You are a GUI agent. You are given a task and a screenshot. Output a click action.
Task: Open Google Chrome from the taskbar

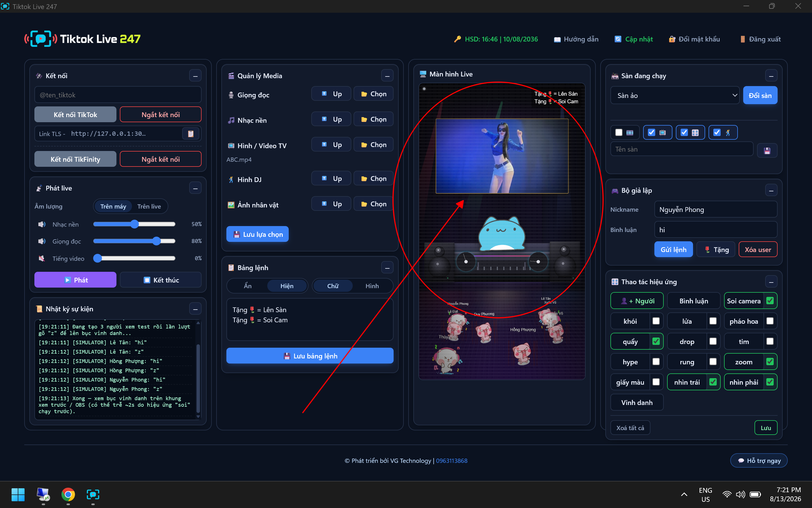[68, 494]
